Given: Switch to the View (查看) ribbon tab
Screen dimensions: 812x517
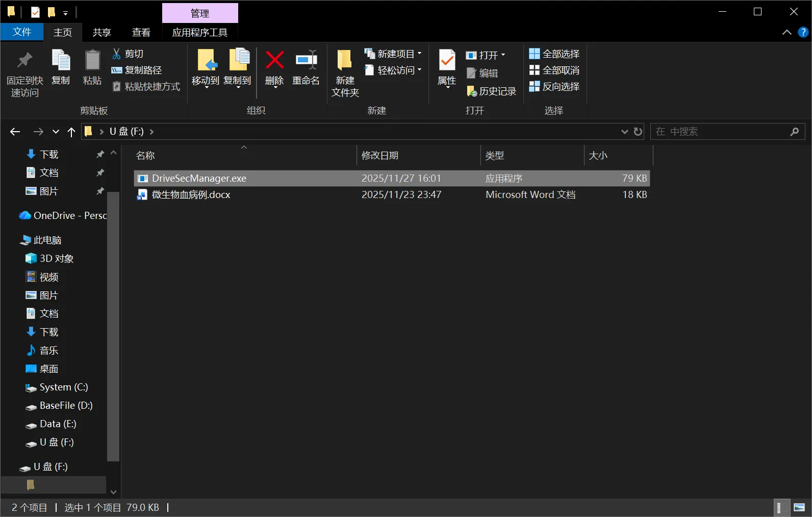Looking at the screenshot, I should pyautogui.click(x=141, y=32).
